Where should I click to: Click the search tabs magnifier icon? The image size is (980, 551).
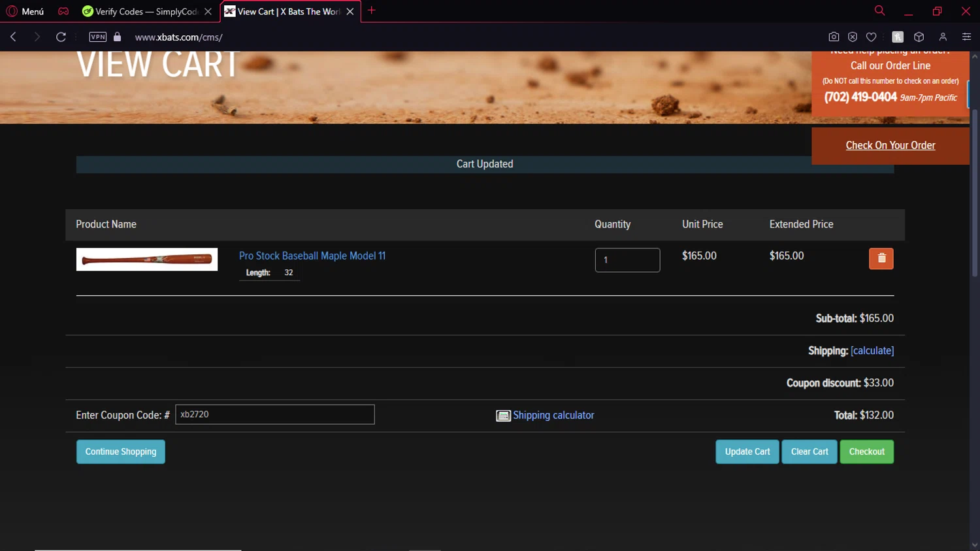[x=879, y=10]
